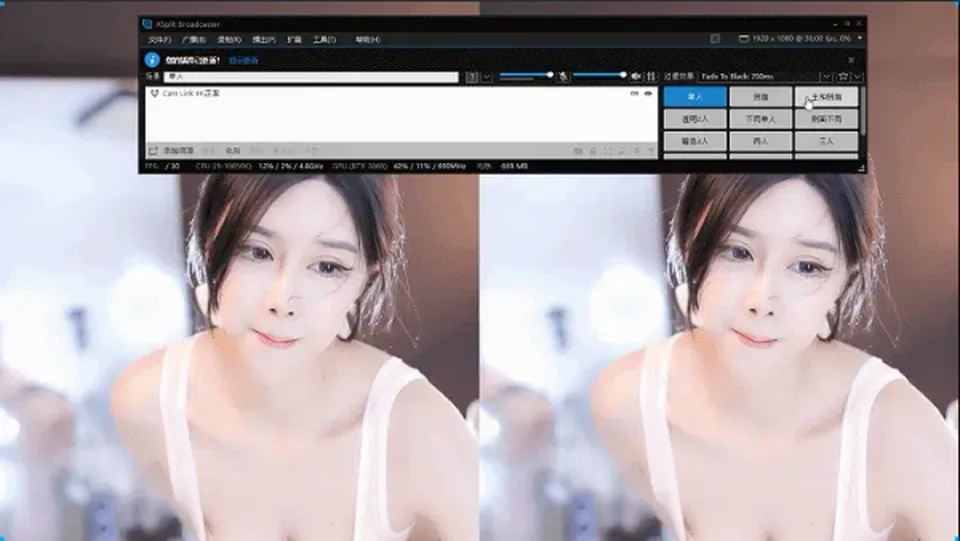This screenshot has height=541, width=960.
Task: Click the scene number 1 icon button
Action: point(472,77)
